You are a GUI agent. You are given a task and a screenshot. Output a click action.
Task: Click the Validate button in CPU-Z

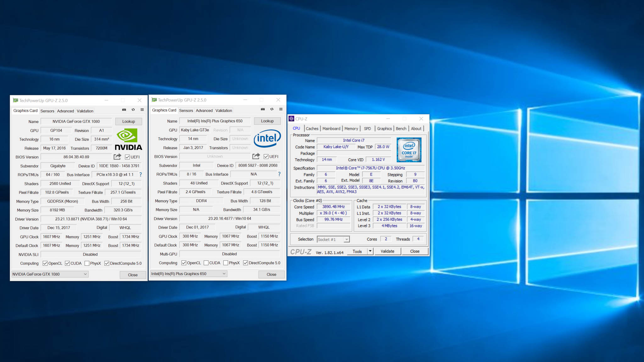[387, 251]
